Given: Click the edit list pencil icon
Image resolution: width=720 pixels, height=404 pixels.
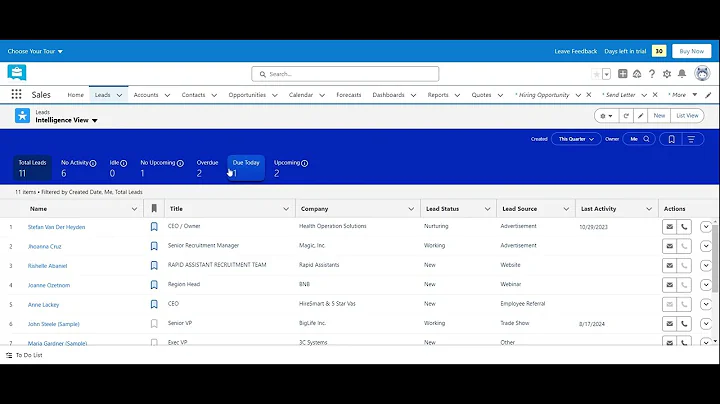Looking at the screenshot, I should (x=640, y=116).
